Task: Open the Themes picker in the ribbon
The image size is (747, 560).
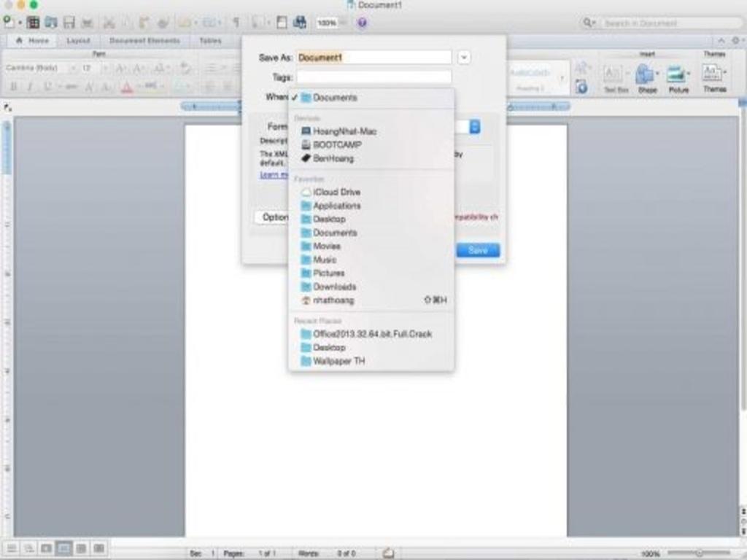Action: click(713, 73)
